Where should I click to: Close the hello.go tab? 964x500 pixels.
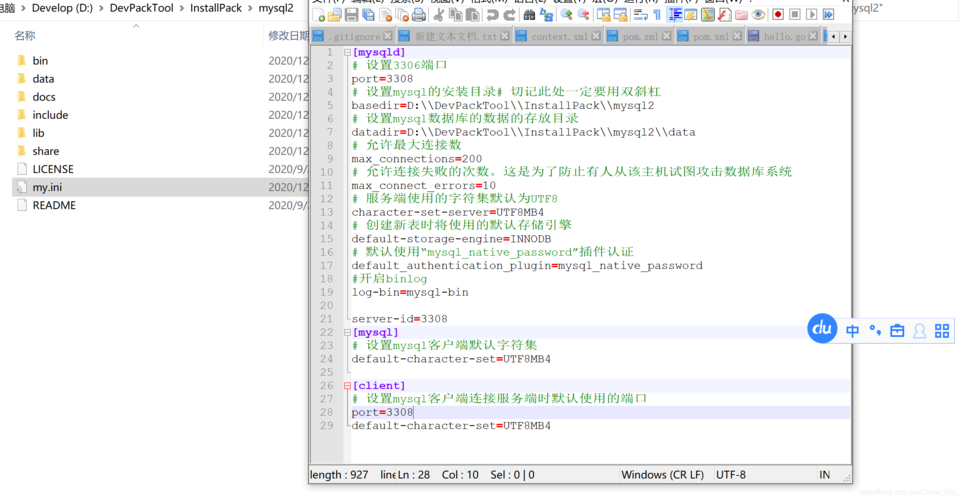click(x=813, y=37)
